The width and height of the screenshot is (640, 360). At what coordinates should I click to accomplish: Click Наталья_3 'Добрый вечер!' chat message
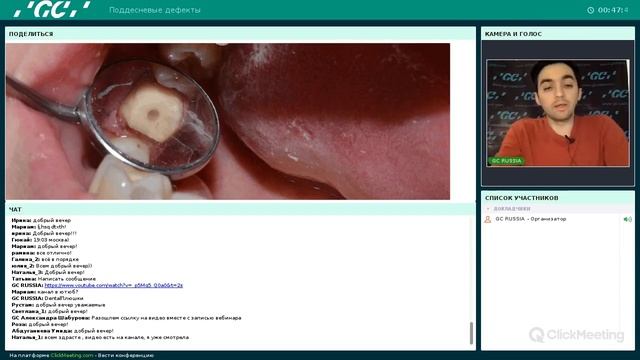coord(48,272)
